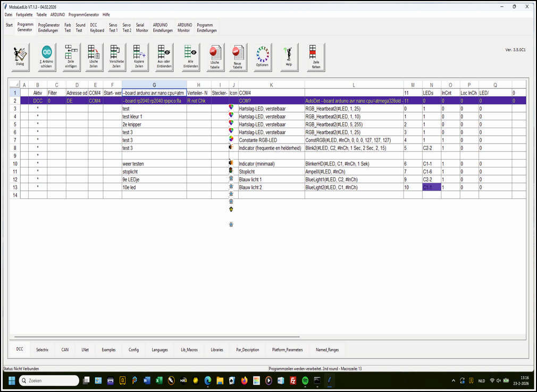
Task: Open the Dialog toolbar button
Action: point(20,57)
